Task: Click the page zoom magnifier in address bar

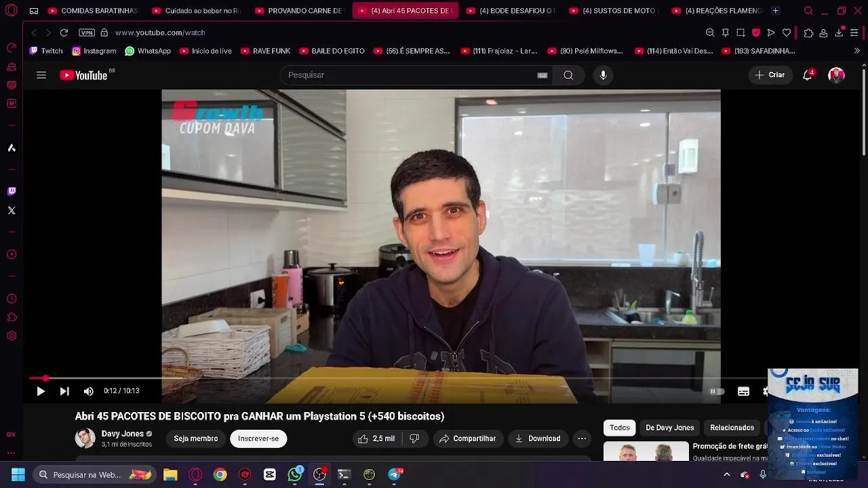Action: pos(710,33)
